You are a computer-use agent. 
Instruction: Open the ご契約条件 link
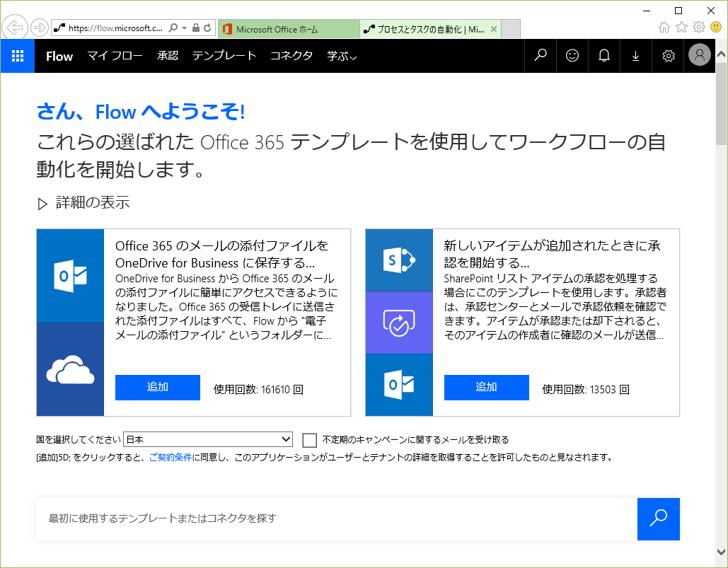[171, 458]
